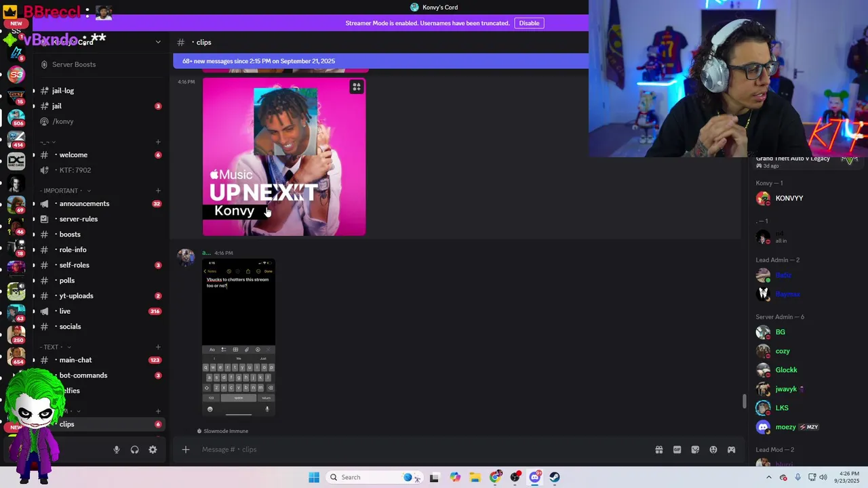The height and width of the screenshot is (488, 868).
Task: Open the yt-uploads channel
Action: pyautogui.click(x=101, y=296)
